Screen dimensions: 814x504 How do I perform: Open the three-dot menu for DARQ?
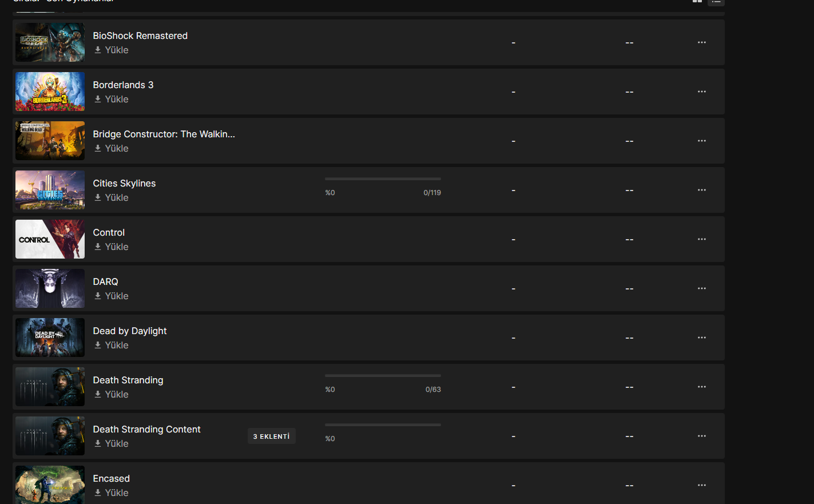[x=701, y=288]
